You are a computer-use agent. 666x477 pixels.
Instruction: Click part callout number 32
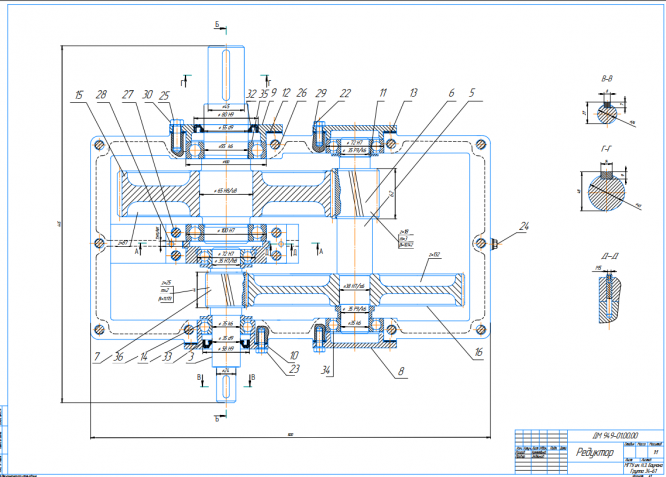click(251, 94)
